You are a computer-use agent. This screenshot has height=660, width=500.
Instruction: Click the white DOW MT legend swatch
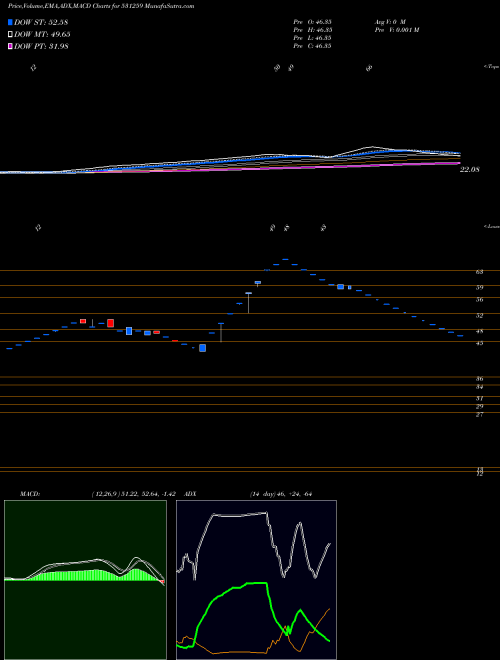(x=10, y=35)
